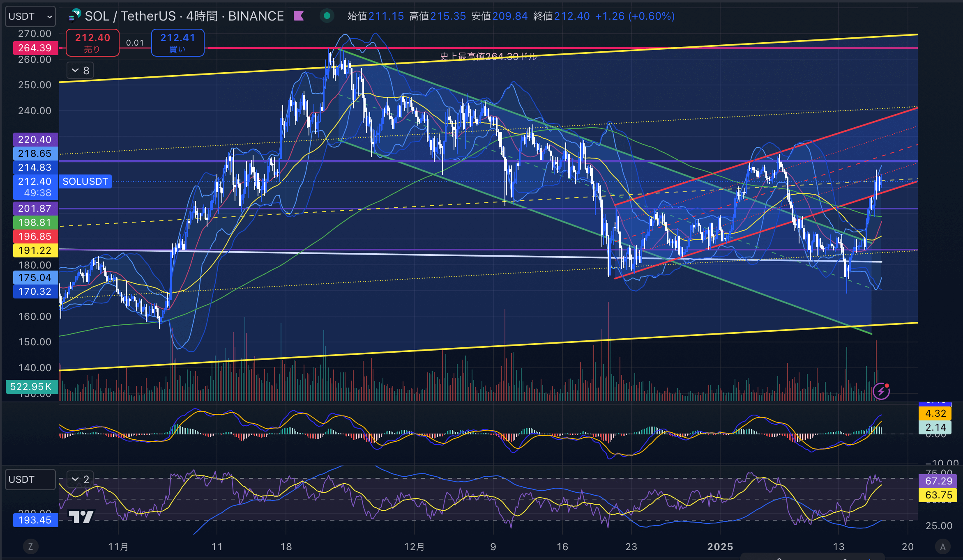Click the 63.75 yellow RSI label
963x560 pixels.
(x=938, y=495)
